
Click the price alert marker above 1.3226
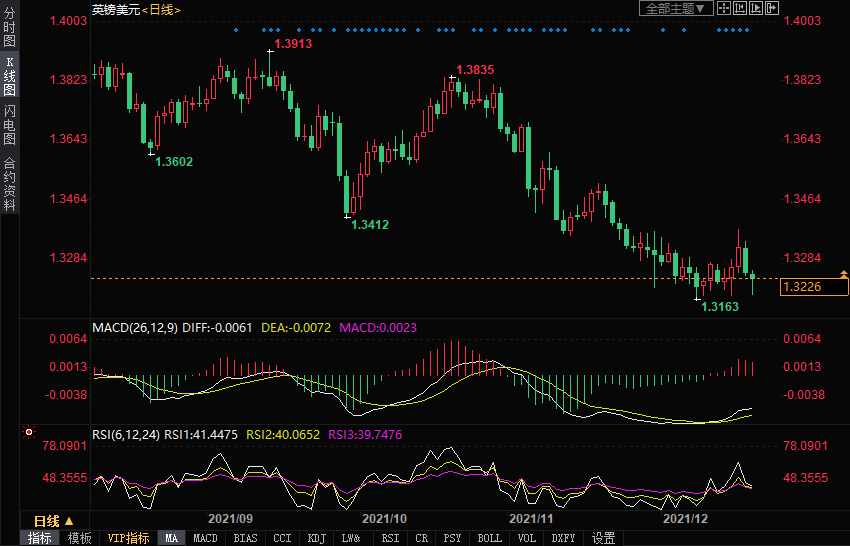coord(843,273)
